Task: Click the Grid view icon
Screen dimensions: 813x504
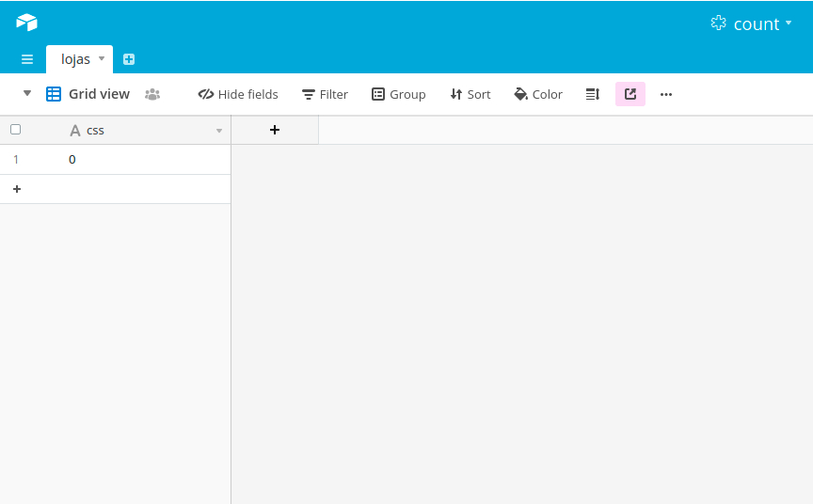Action: pos(54,94)
